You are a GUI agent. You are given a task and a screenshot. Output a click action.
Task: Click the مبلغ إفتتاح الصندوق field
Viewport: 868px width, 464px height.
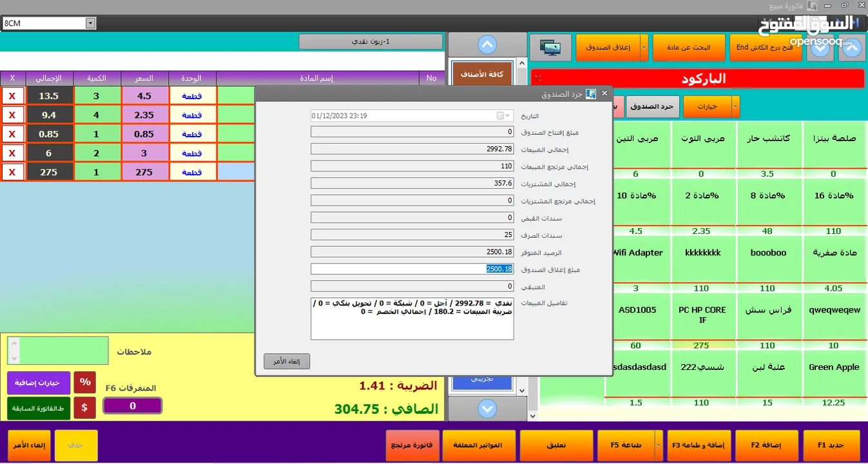pos(412,132)
